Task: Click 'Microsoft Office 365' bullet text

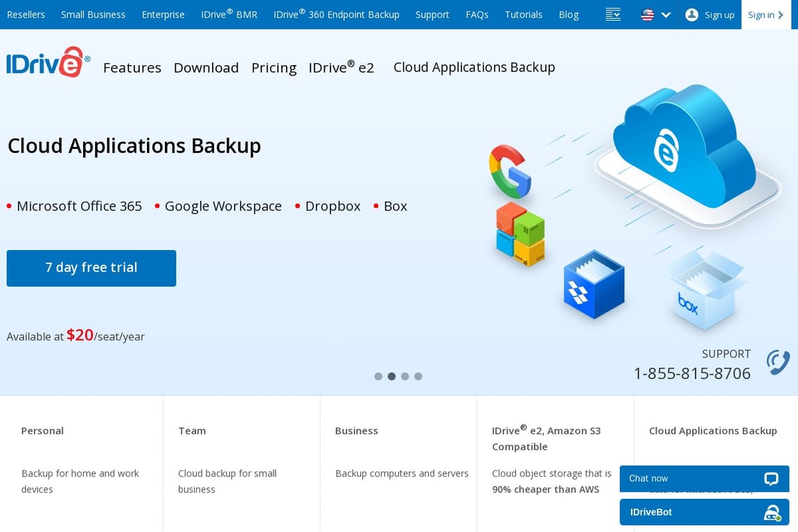Action: tap(80, 206)
